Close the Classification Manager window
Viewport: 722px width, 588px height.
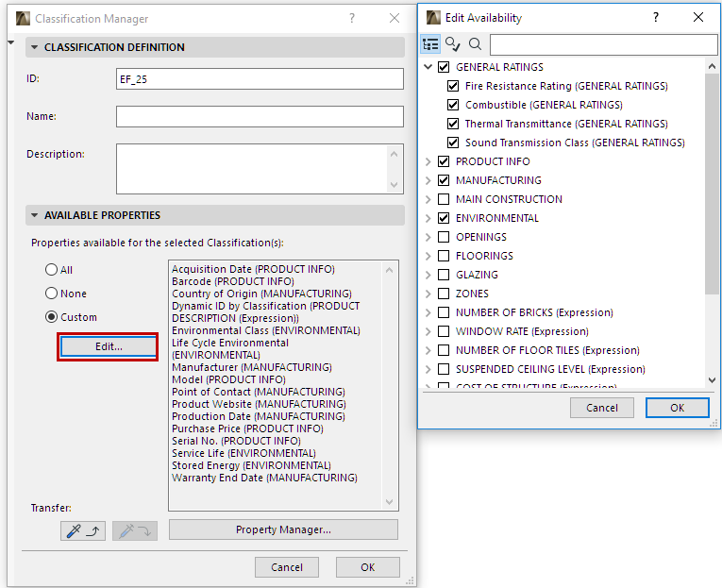[395, 18]
